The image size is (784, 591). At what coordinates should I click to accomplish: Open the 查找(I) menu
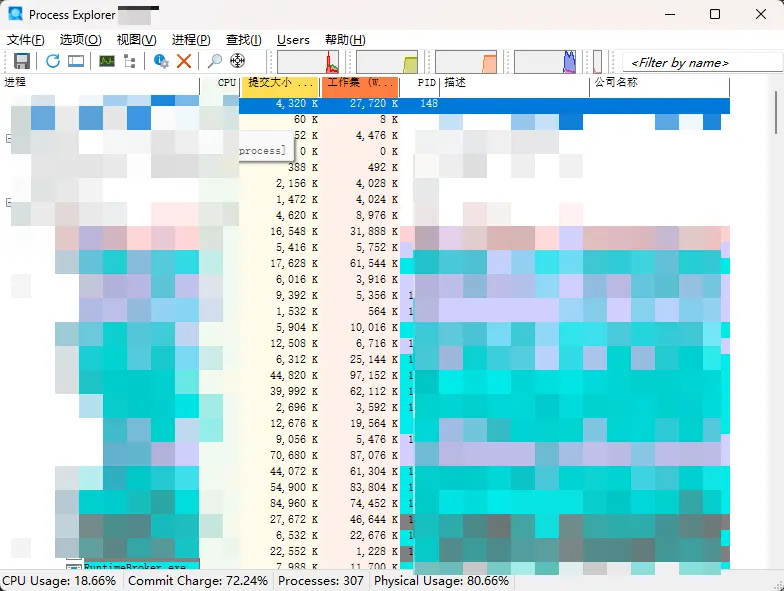point(244,40)
